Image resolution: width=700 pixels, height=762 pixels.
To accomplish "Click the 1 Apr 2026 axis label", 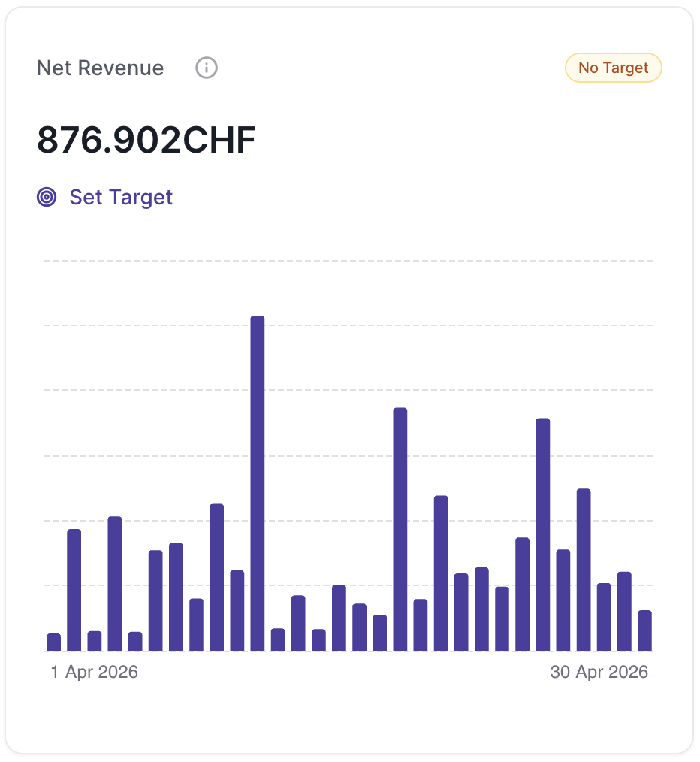I will (94, 672).
